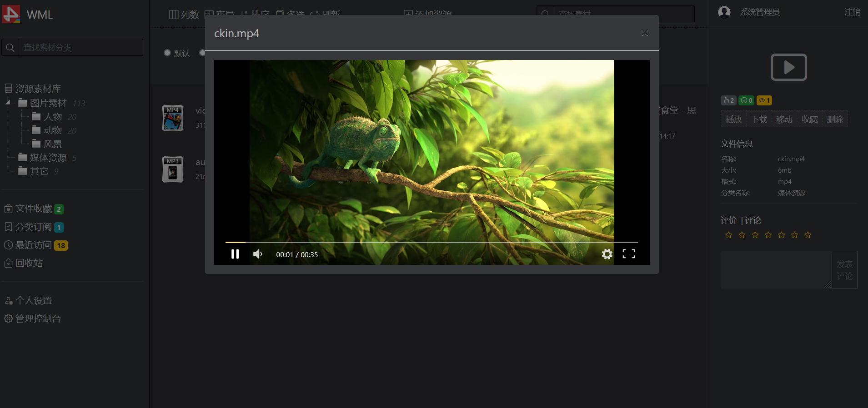Click the ckin.mp4 dialog title
Image resolution: width=868 pixels, height=408 pixels.
(237, 33)
